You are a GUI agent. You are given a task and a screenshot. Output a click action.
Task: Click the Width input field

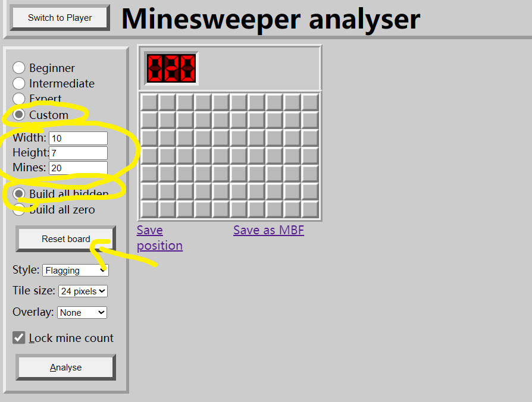(x=78, y=138)
